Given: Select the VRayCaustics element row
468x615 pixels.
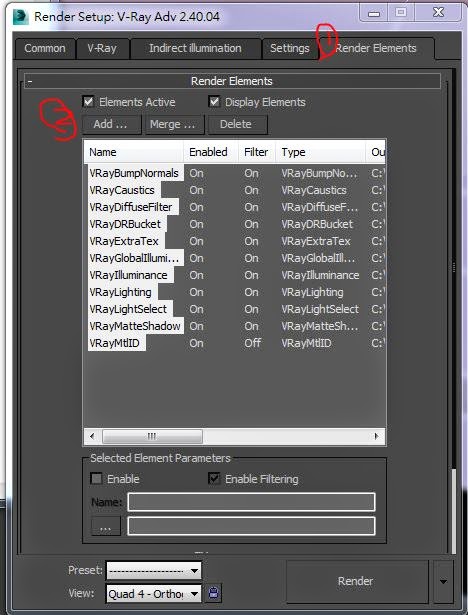Looking at the screenshot, I should point(235,190).
